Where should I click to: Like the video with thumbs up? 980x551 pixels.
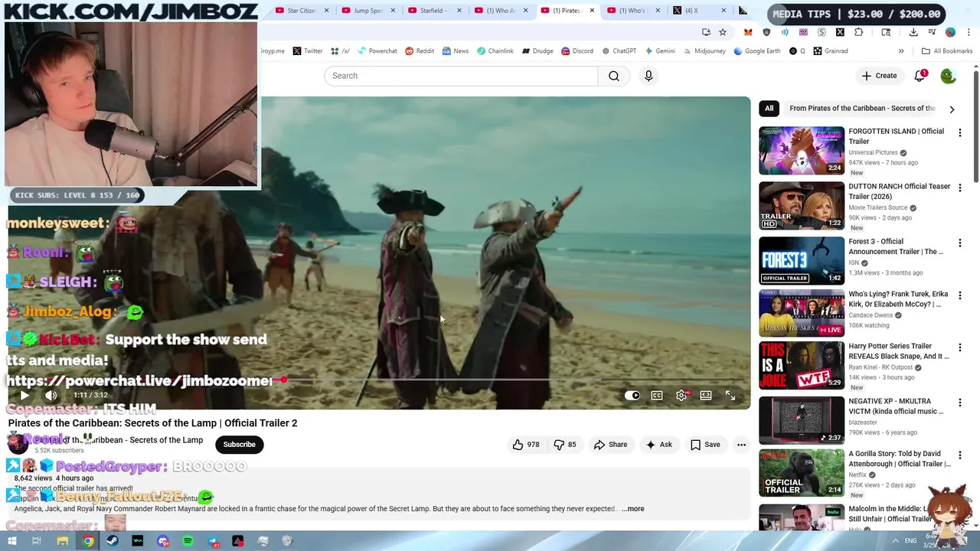click(x=526, y=445)
